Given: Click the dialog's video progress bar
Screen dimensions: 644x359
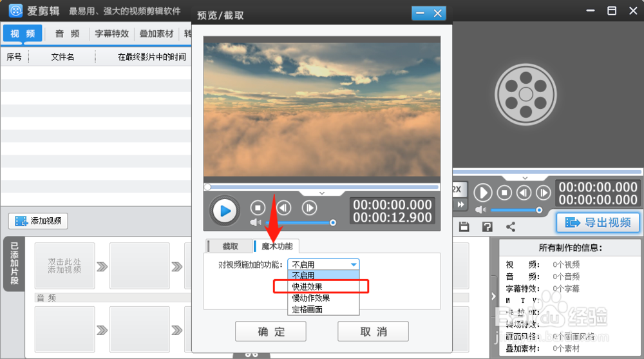Looking at the screenshot, I should 322,187.
